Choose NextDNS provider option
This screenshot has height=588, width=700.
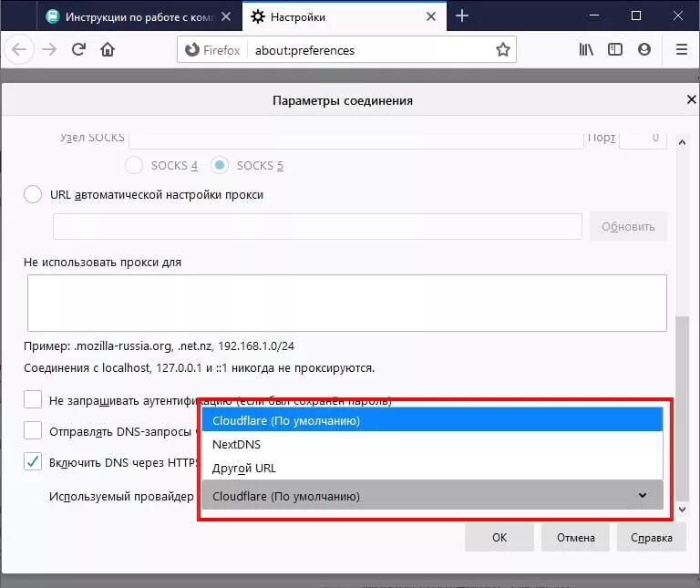pos(432,444)
